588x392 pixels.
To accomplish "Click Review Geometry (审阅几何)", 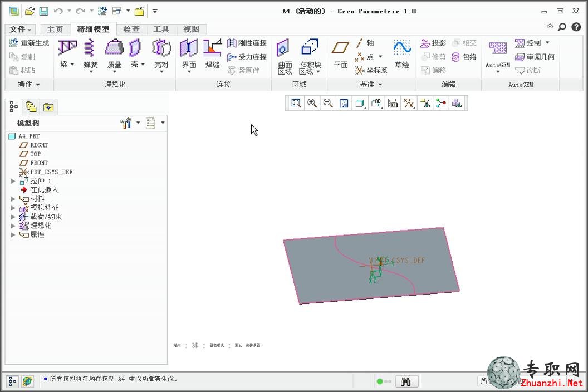I will [x=535, y=57].
